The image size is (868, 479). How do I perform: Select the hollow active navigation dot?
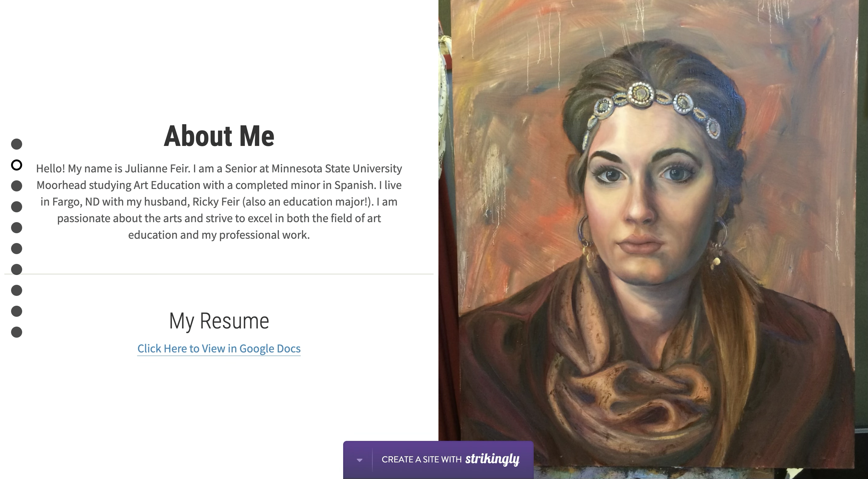pyautogui.click(x=17, y=165)
